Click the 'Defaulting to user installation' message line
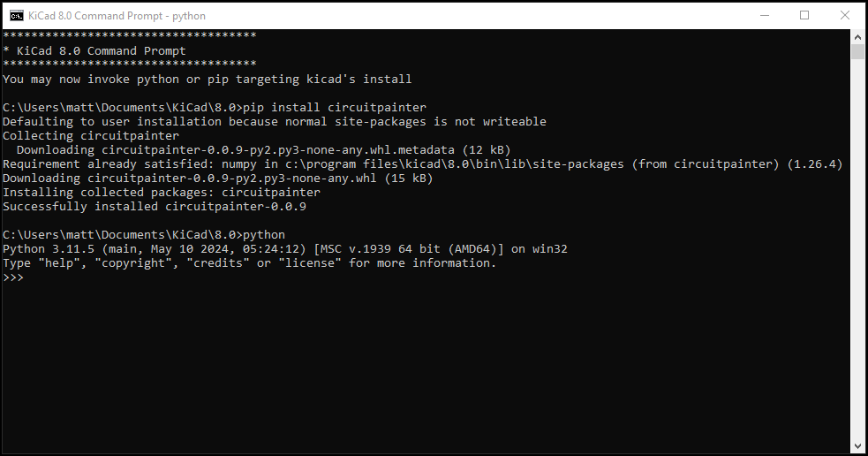 (275, 122)
